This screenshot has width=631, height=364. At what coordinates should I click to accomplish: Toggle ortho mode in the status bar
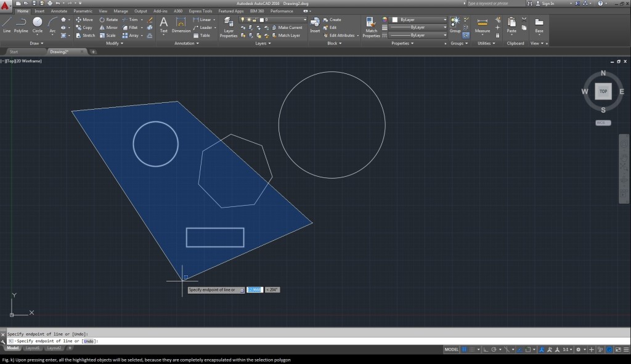pos(487,349)
